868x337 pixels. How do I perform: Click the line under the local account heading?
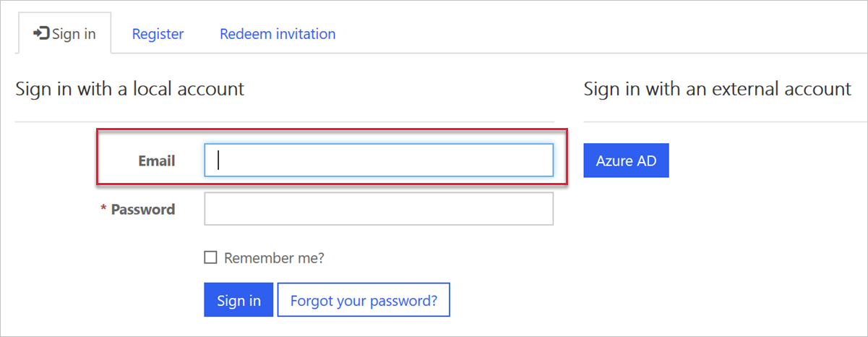click(284, 121)
